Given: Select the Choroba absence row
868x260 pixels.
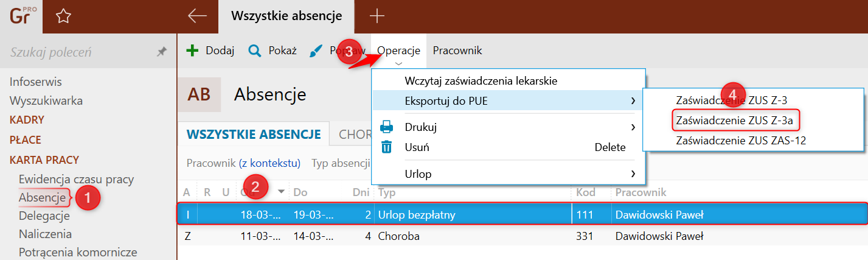Looking at the screenshot, I should [398, 236].
